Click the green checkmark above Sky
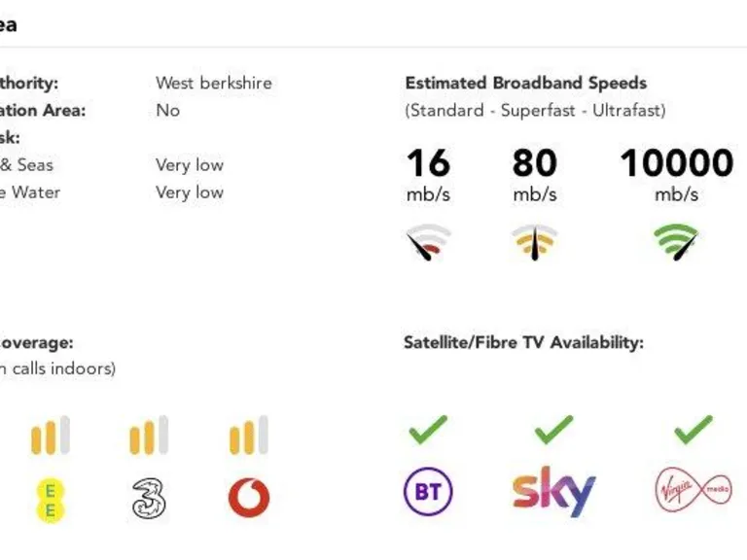747x560 pixels. coord(553,428)
